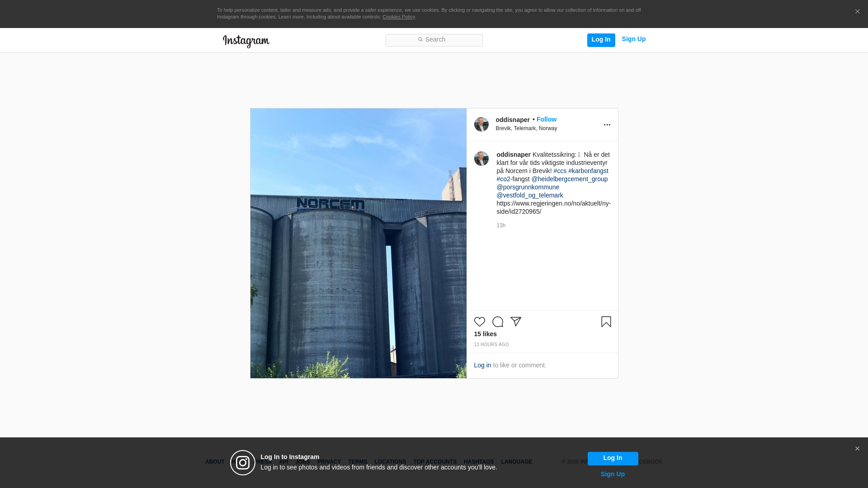This screenshot has height=488, width=868.
Task: Click the Search input field
Action: pyautogui.click(x=434, y=40)
